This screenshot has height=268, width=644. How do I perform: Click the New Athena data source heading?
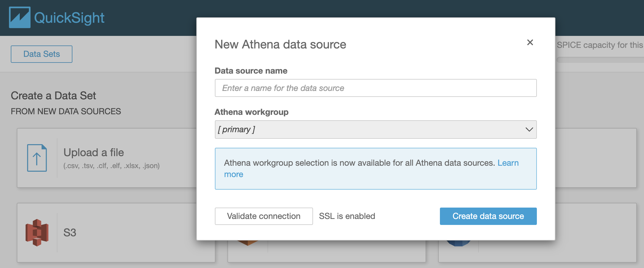coord(280,45)
